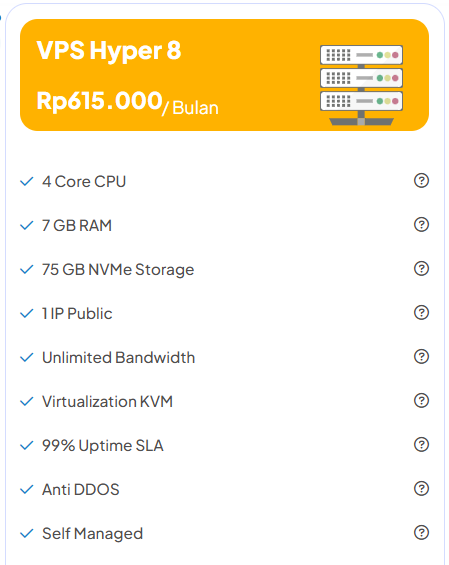View Unlimited Bandwidth help tooltip icon

[x=421, y=356]
